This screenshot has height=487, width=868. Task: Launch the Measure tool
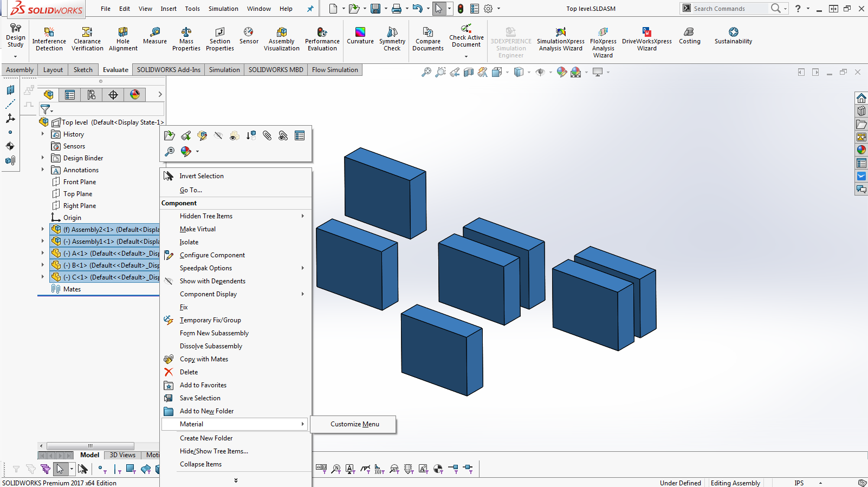[155, 36]
